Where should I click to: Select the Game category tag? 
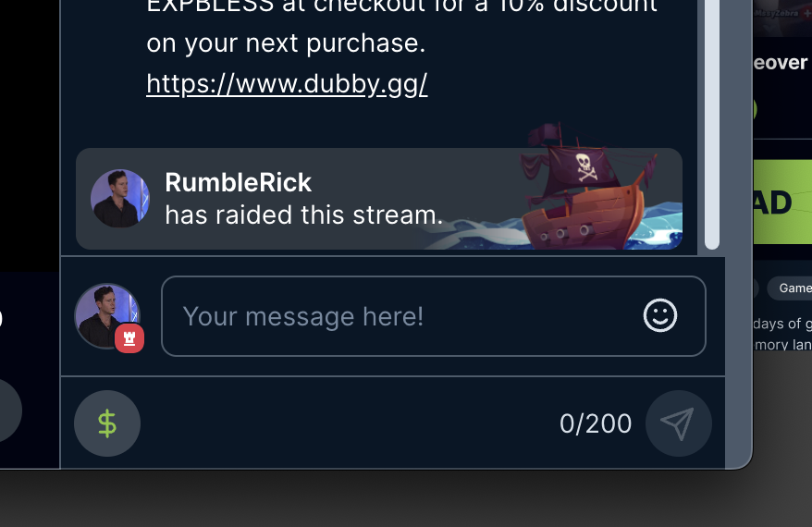[789, 288]
